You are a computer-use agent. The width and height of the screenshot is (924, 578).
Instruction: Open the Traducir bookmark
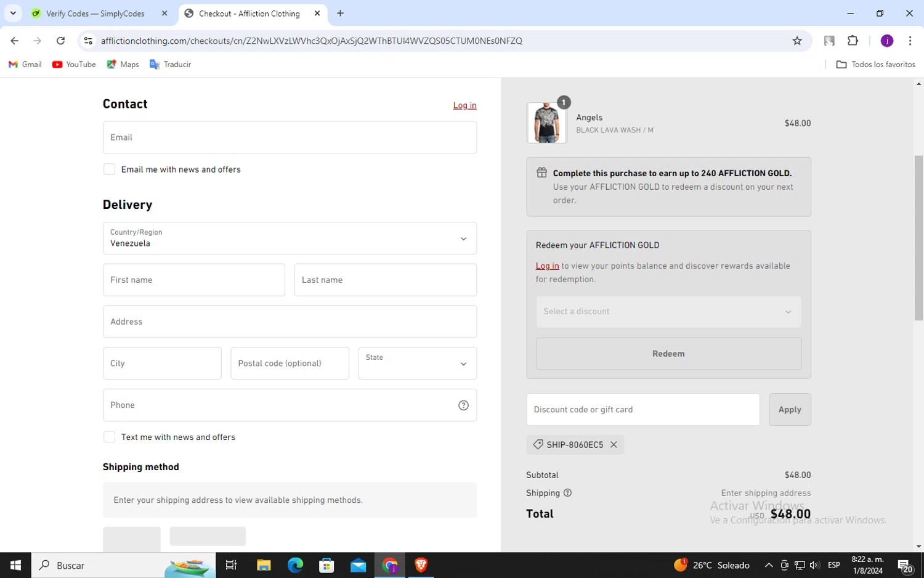[171, 64]
